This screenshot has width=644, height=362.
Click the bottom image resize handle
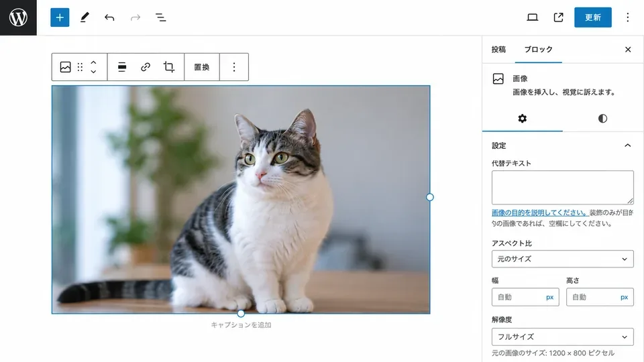[241, 314]
